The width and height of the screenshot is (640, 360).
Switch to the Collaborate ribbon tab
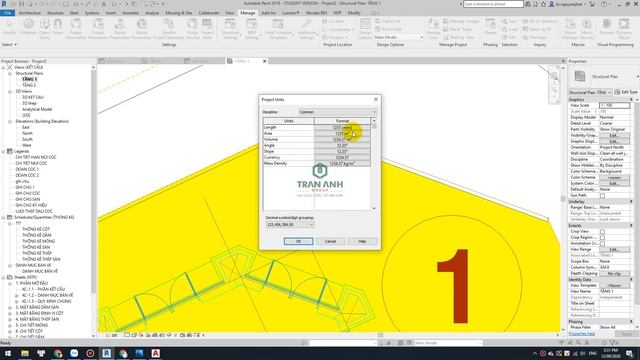tap(209, 13)
